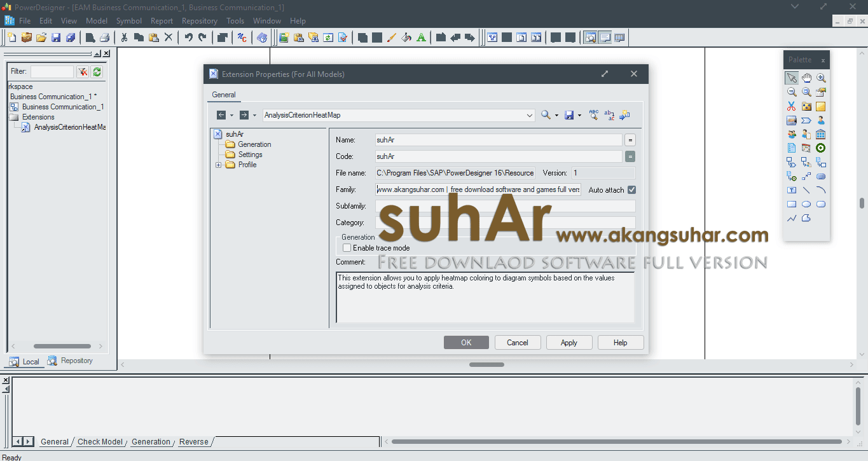
Task: Select the Ellipse shape tool in Palette
Action: [806, 204]
